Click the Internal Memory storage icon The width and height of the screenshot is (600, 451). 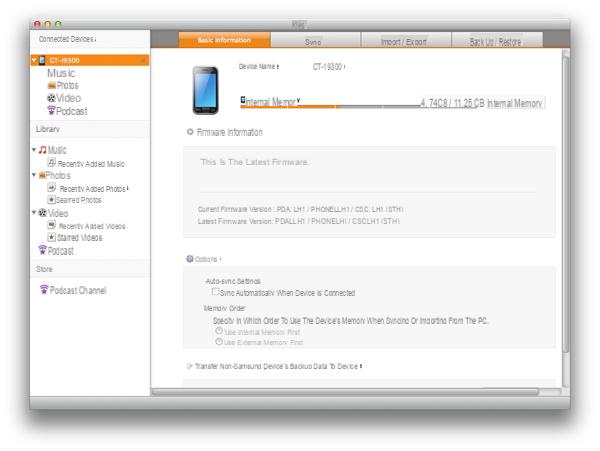[x=243, y=100]
